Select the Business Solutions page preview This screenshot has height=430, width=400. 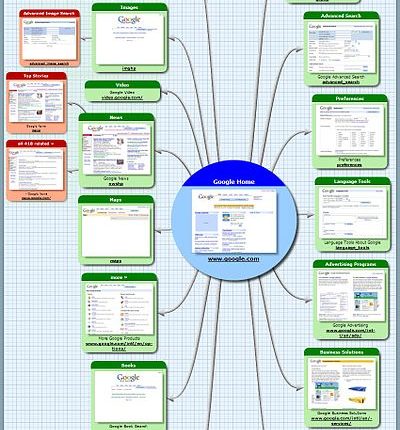342,384
